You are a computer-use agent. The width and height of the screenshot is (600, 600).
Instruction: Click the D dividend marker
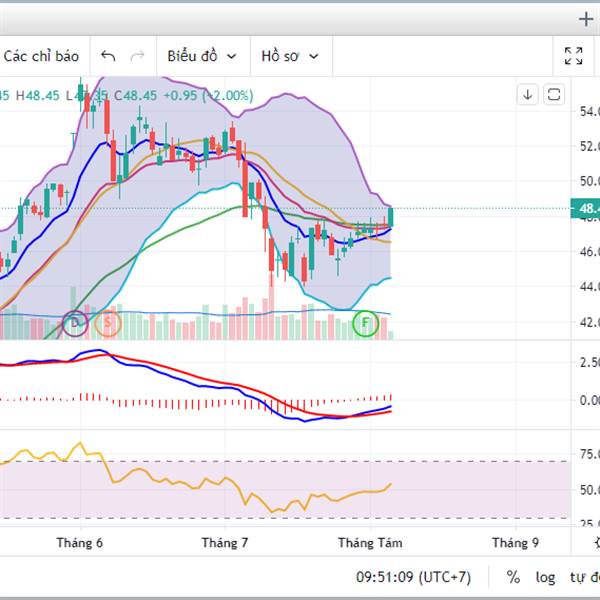(x=75, y=323)
